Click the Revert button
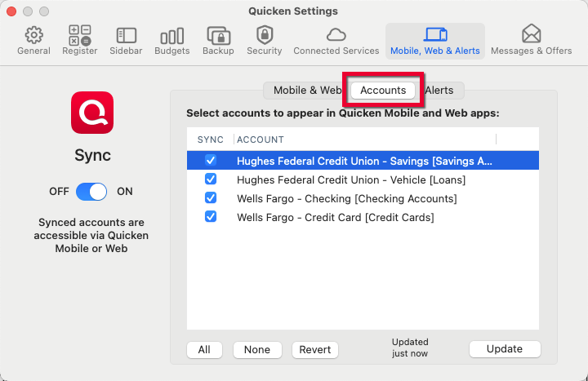The image size is (588, 381). (x=315, y=349)
